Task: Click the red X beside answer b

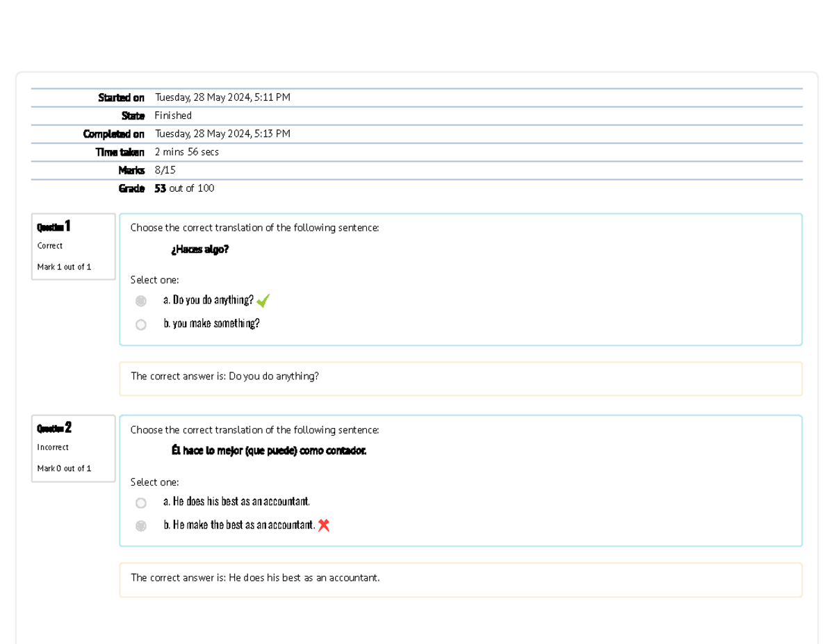Action: pyautogui.click(x=323, y=525)
